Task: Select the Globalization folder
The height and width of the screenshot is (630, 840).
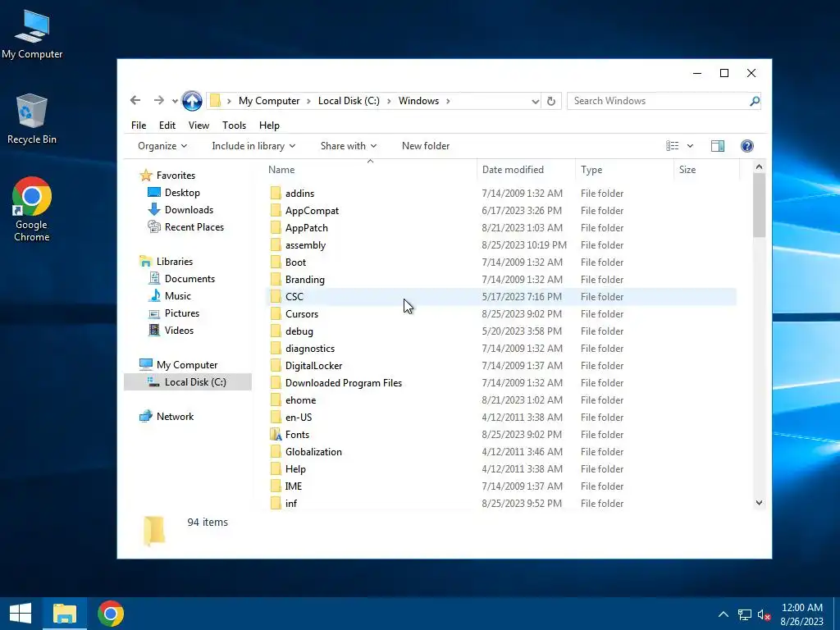Action: [313, 452]
